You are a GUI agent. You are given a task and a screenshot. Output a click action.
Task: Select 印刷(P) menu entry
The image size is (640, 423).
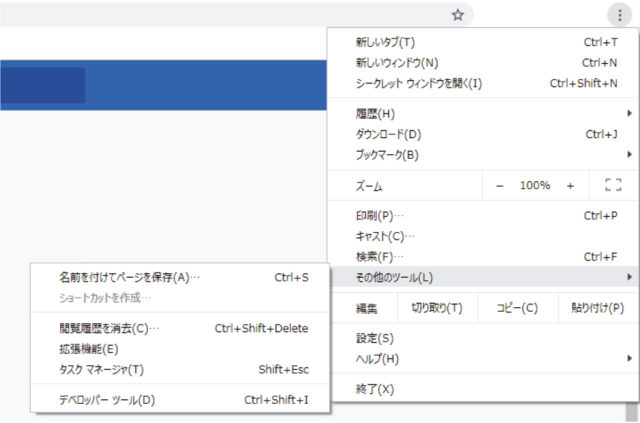click(x=483, y=216)
